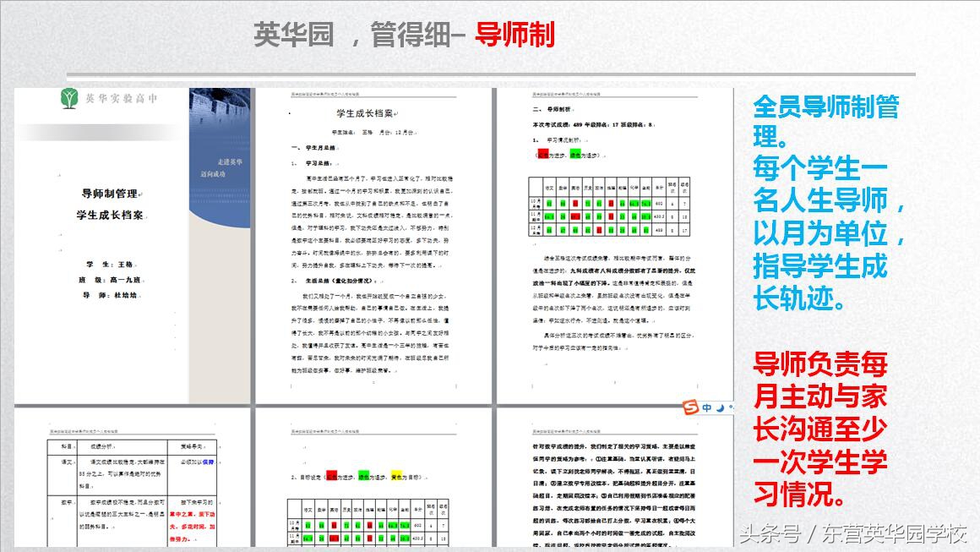Toggle Chinese/English input via the 中 icon

point(708,406)
